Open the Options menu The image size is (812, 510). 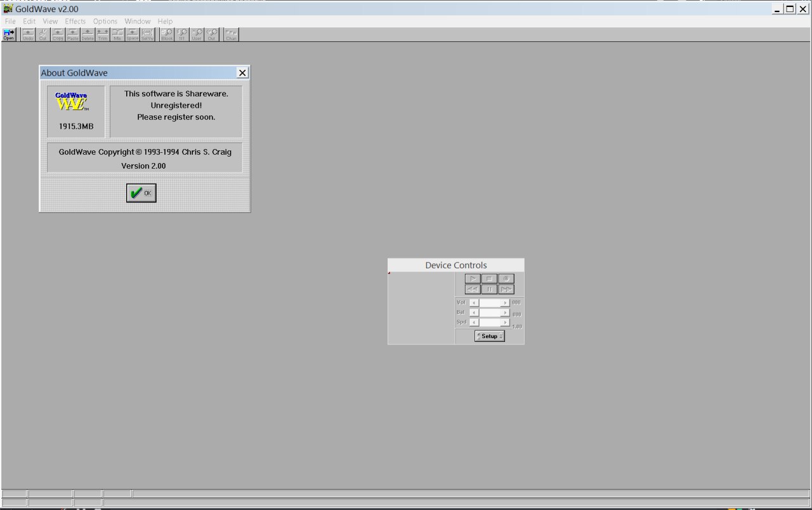click(105, 21)
